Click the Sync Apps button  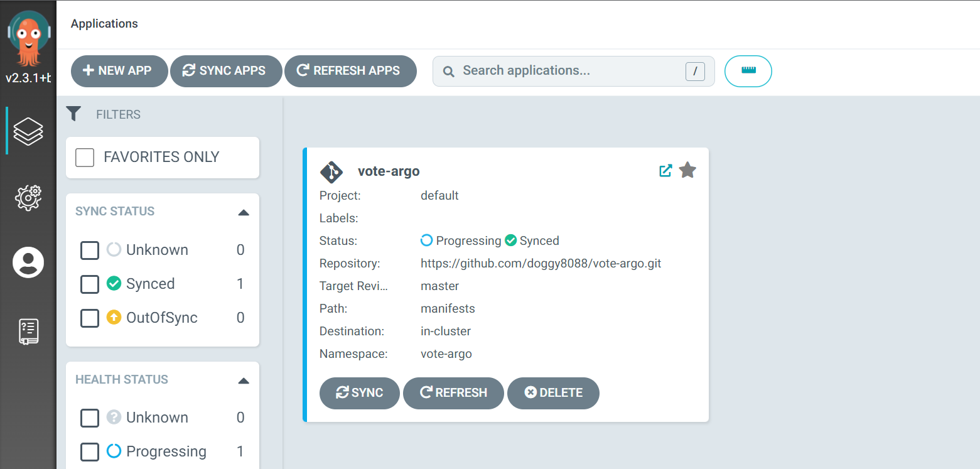coord(226,71)
